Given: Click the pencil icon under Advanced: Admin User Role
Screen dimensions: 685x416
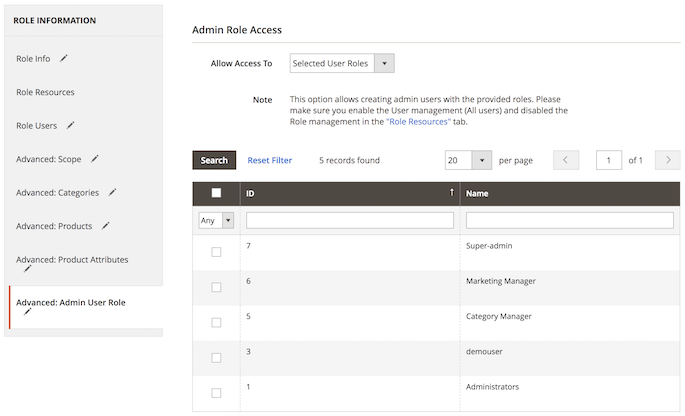Looking at the screenshot, I should tap(28, 312).
